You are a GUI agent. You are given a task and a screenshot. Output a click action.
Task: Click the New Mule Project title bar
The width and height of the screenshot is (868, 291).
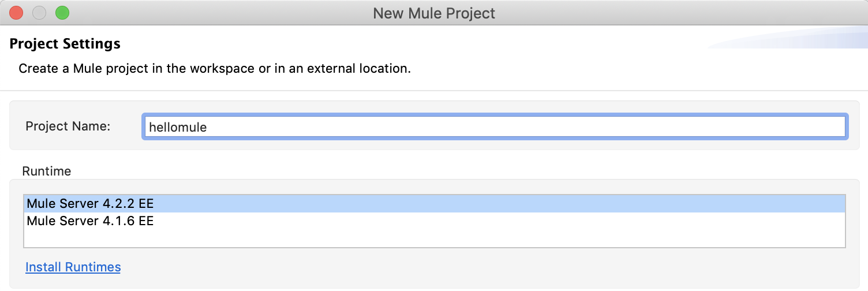click(x=434, y=13)
